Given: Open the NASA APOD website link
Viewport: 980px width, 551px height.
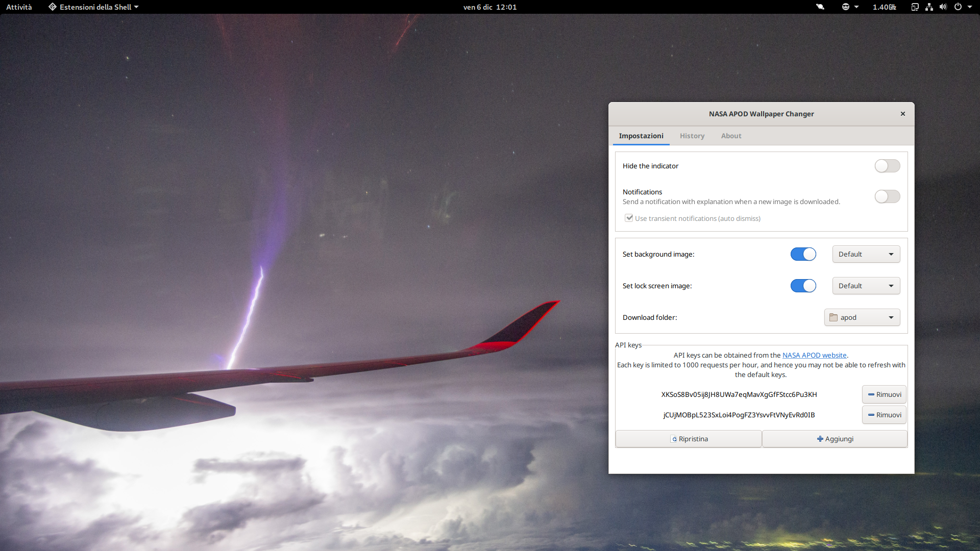Looking at the screenshot, I should [814, 355].
